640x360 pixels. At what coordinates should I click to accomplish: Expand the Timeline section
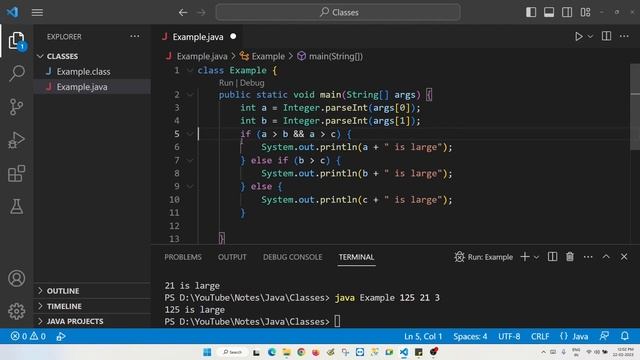coord(64,306)
